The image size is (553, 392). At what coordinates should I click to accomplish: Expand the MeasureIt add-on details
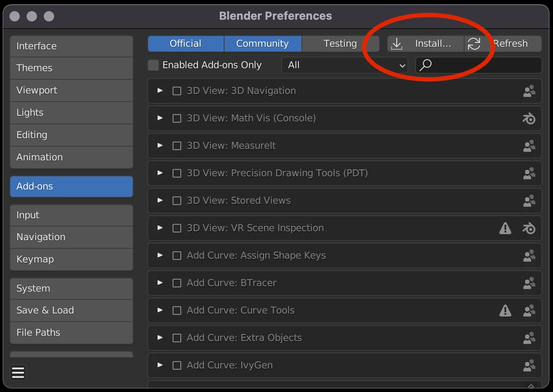point(160,145)
